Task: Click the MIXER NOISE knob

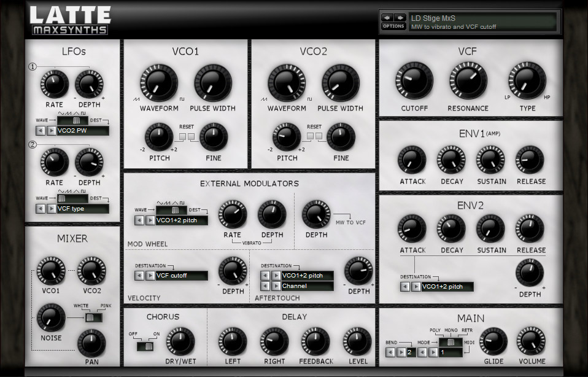Action: coord(51,317)
